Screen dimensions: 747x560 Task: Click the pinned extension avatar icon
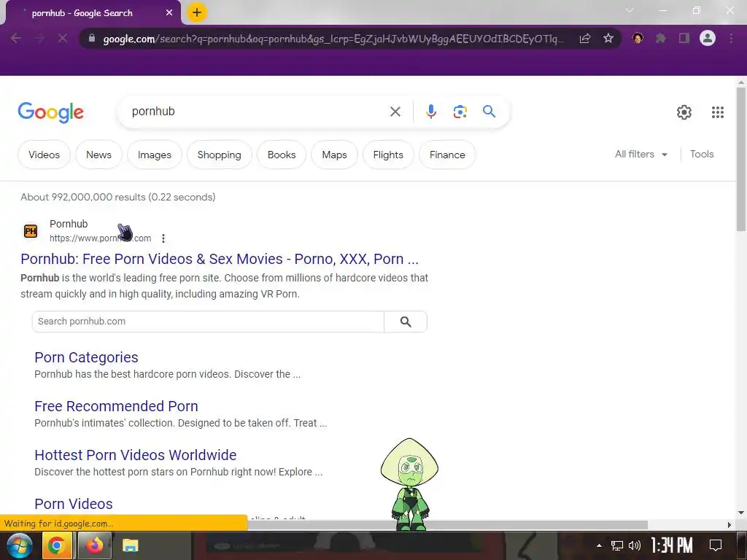pos(638,38)
